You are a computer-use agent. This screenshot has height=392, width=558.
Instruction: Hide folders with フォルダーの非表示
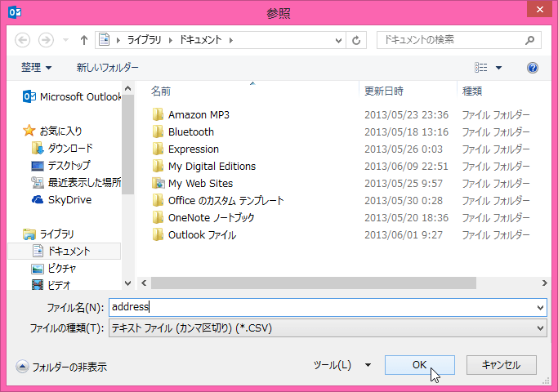[61, 367]
